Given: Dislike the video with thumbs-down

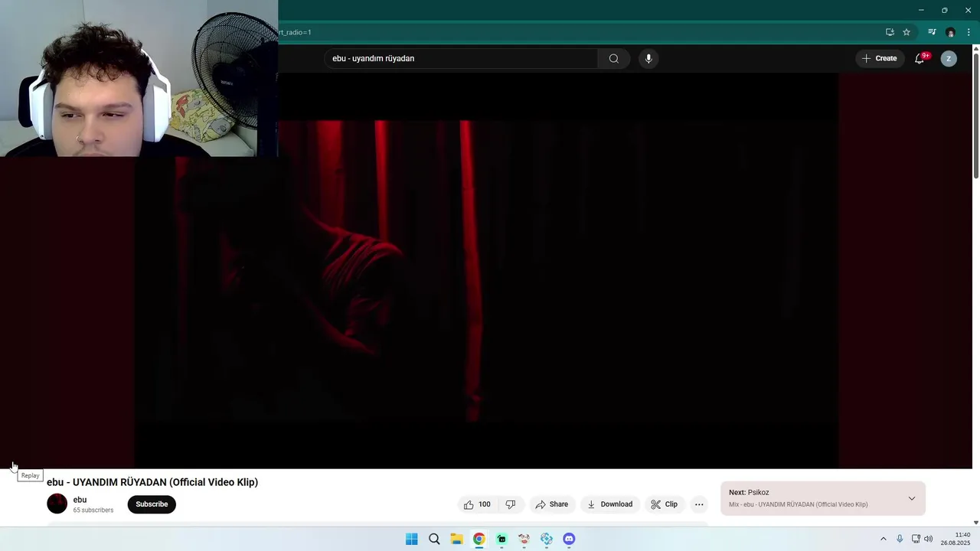Looking at the screenshot, I should 511,504.
